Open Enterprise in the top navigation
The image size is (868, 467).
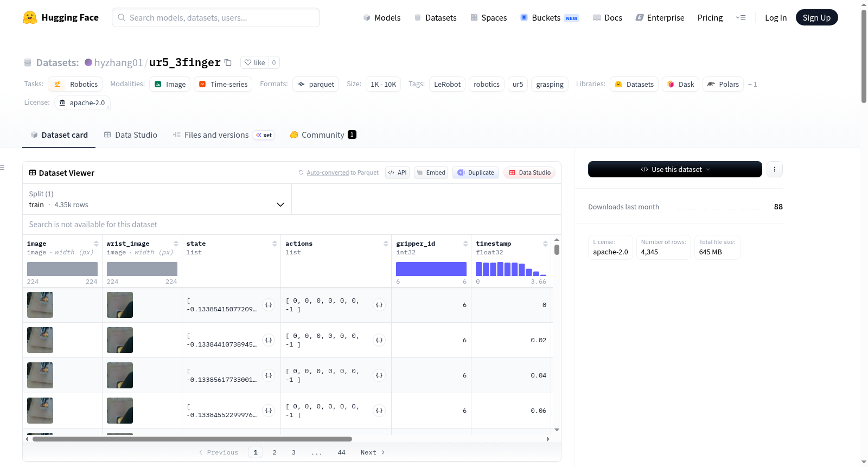tap(660, 18)
